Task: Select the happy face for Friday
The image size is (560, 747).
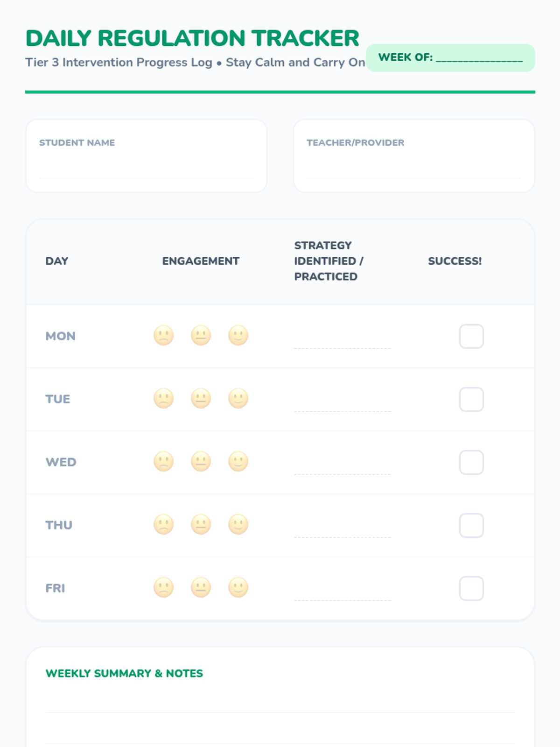Action: click(x=238, y=587)
